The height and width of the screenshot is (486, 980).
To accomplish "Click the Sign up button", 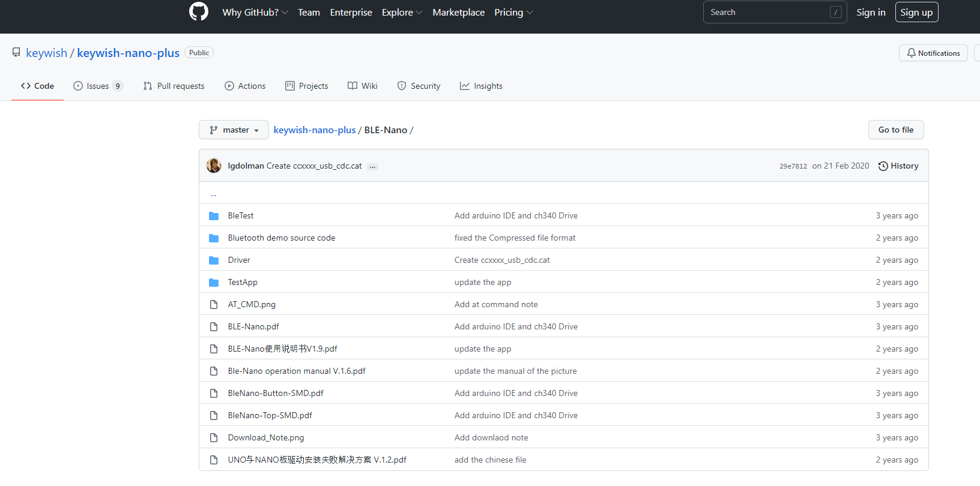I will coord(916,12).
